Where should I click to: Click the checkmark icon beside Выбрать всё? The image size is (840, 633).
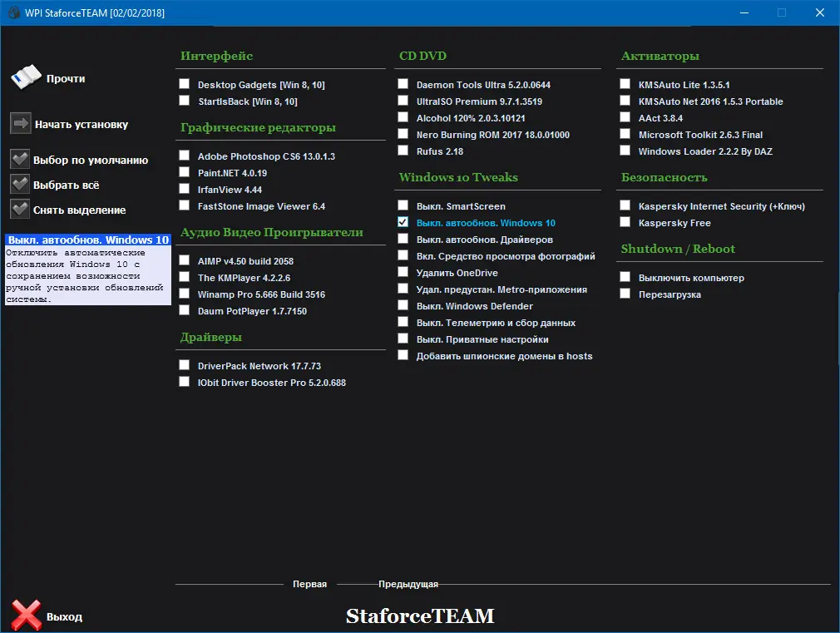click(20, 185)
